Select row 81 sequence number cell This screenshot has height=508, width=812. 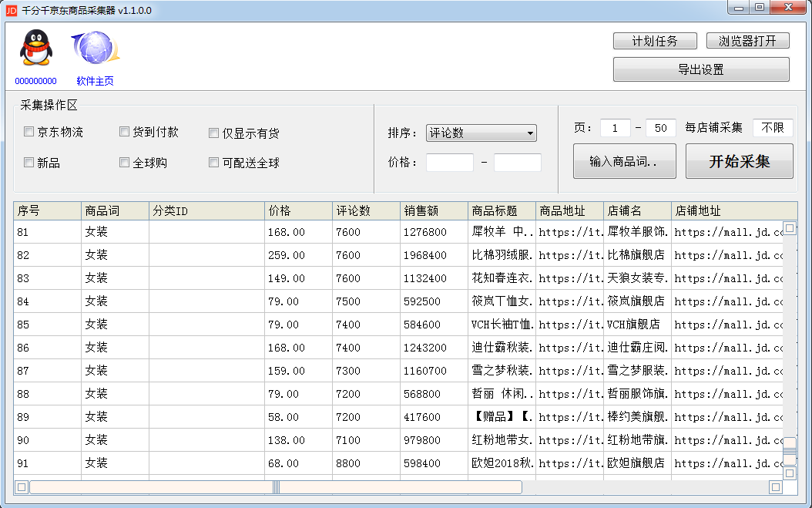(48, 232)
